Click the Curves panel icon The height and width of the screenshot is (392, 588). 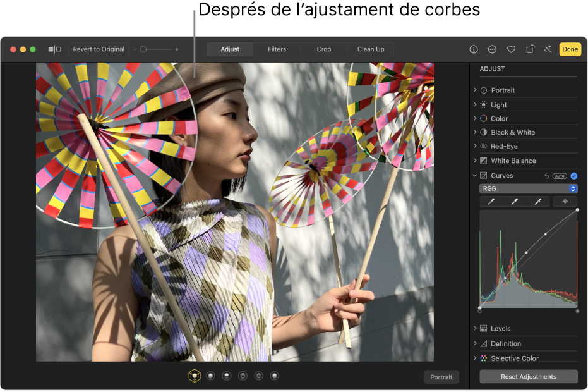[484, 175]
